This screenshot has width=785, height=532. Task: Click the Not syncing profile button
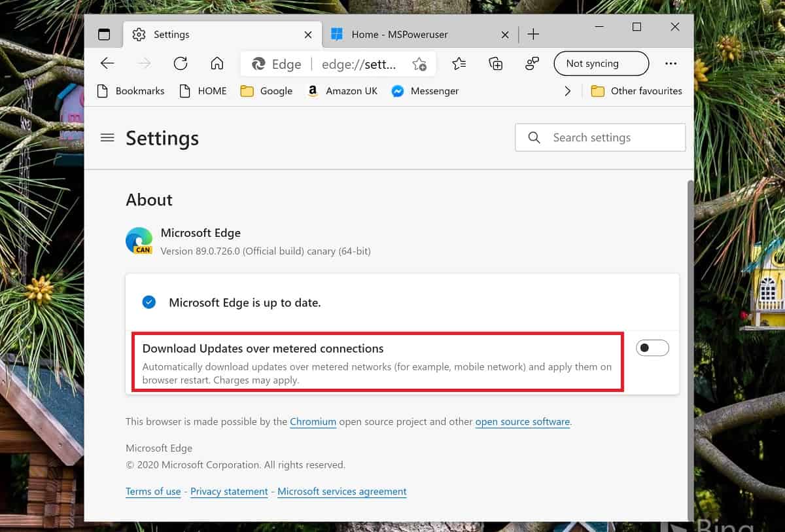(601, 63)
